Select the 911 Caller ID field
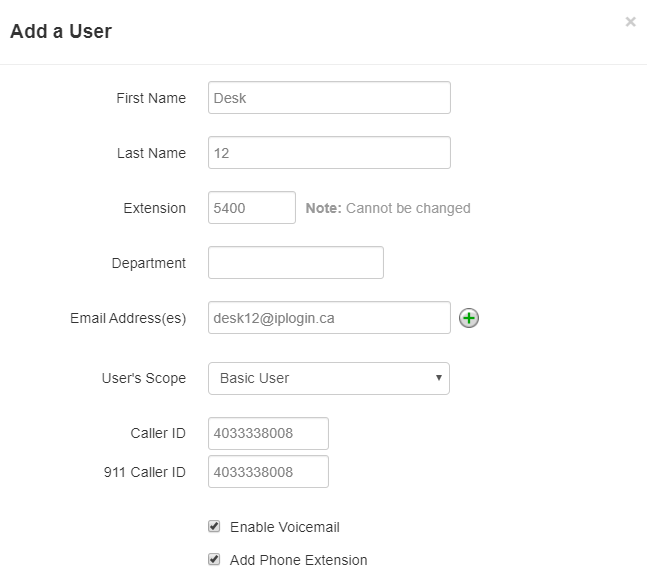647x587 pixels. (268, 472)
